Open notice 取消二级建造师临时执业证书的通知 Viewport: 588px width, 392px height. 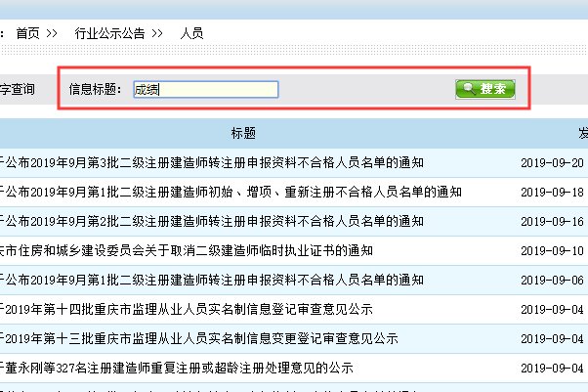click(187, 250)
